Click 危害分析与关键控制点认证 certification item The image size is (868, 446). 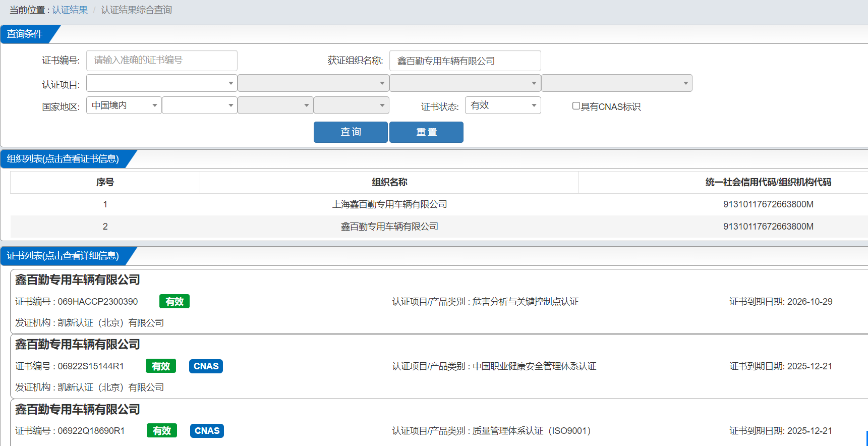pos(526,302)
